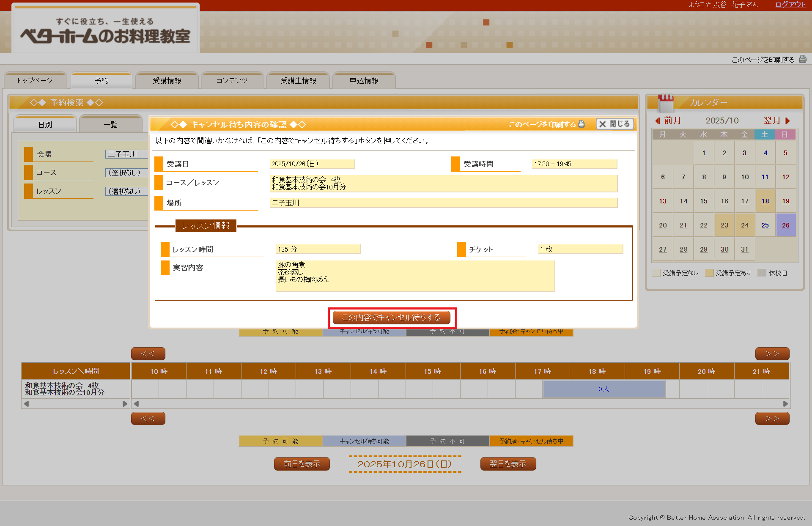Open the 会場 venue dropdown

(x=126, y=154)
